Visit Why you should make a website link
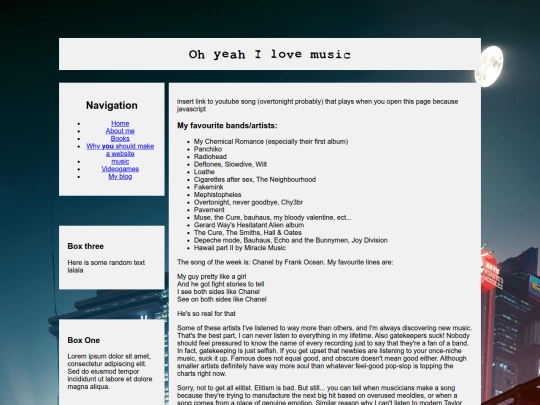This screenshot has height=405, width=540. (x=120, y=150)
